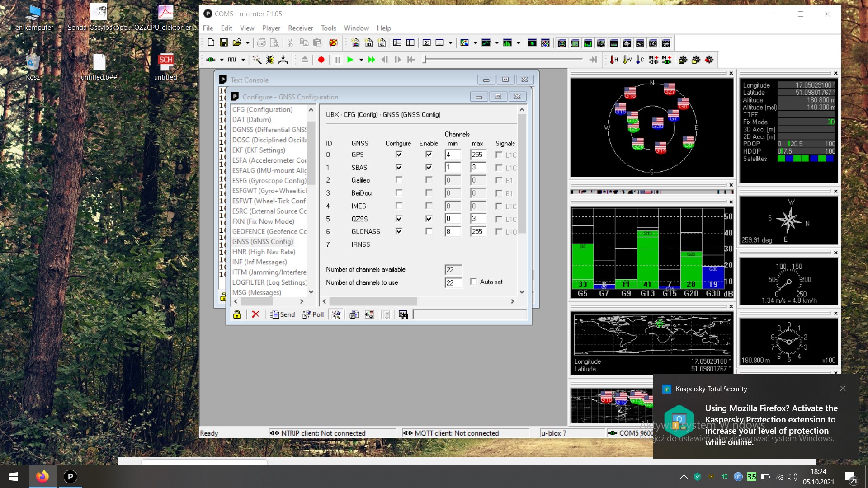Check the Auto set checkbox
Viewport: 868px width, 488px height.
click(x=473, y=282)
